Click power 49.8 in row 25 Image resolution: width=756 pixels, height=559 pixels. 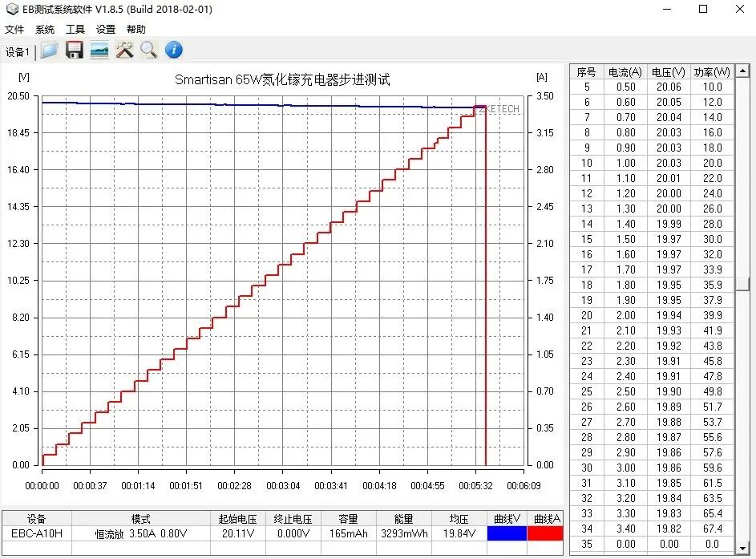click(712, 391)
